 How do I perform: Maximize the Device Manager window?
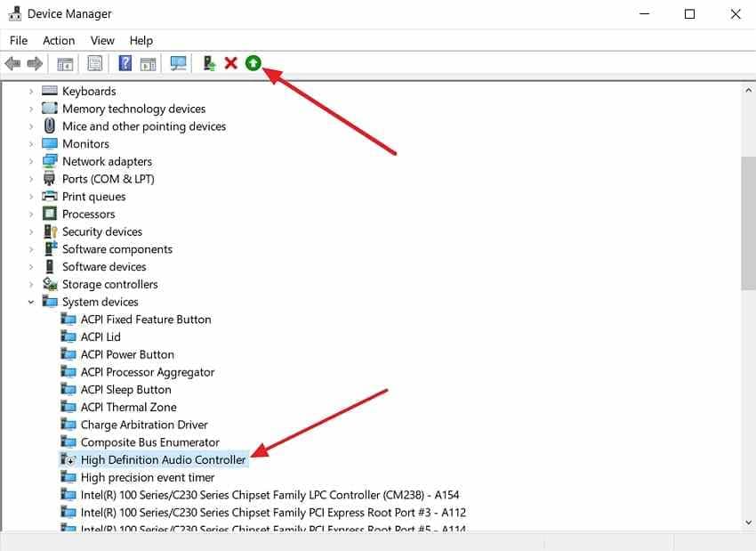tap(689, 14)
